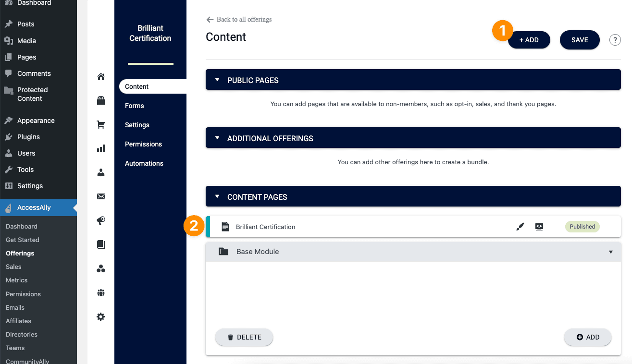Image resolution: width=632 pixels, height=364 pixels.
Task: Collapse the PUBLIC PAGES section
Action: pos(216,80)
